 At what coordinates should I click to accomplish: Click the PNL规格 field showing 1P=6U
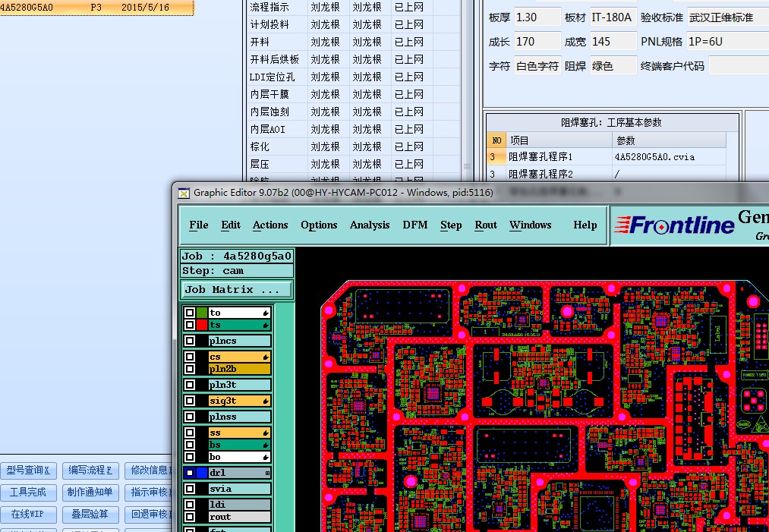tap(728, 42)
